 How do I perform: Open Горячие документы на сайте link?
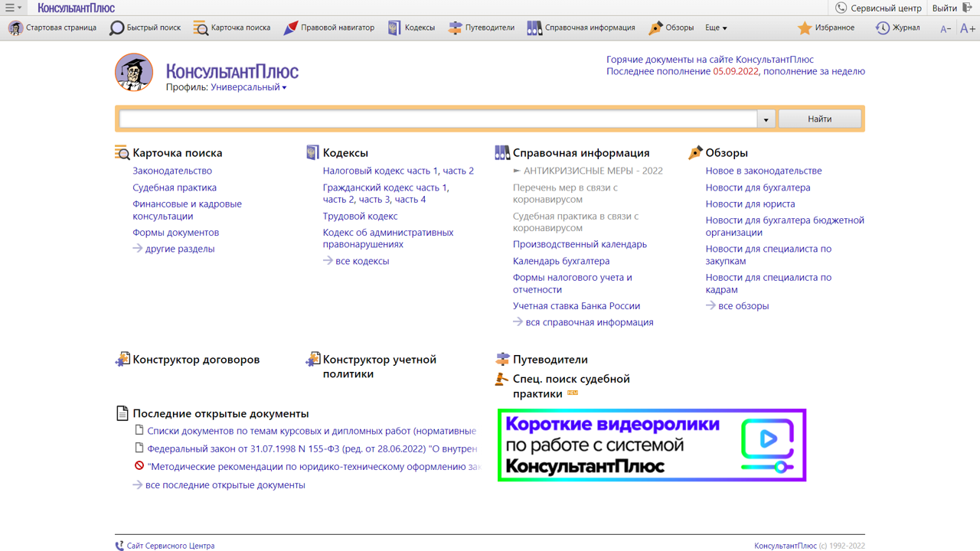(710, 59)
